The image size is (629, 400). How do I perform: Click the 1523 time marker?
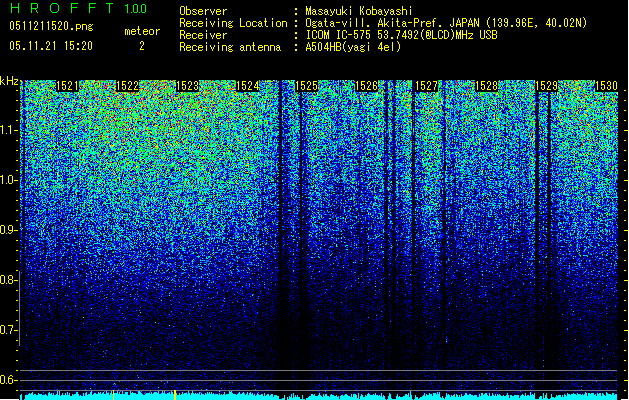click(187, 86)
